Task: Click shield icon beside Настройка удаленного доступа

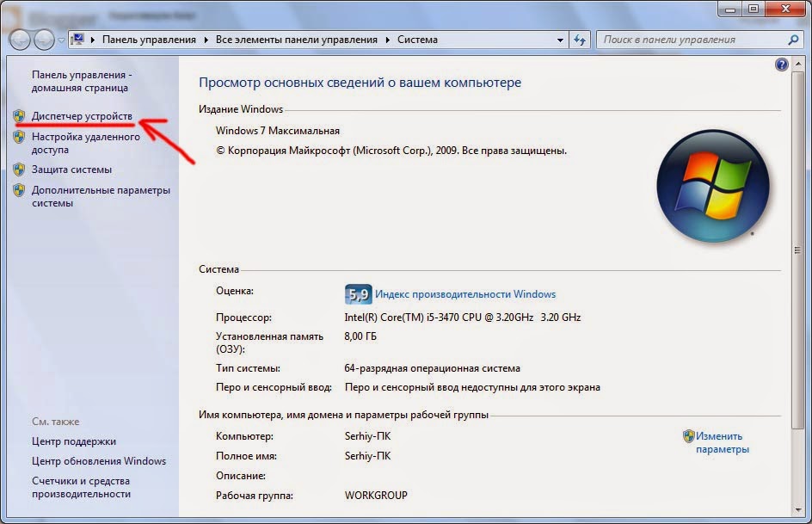Action: pyautogui.click(x=19, y=137)
